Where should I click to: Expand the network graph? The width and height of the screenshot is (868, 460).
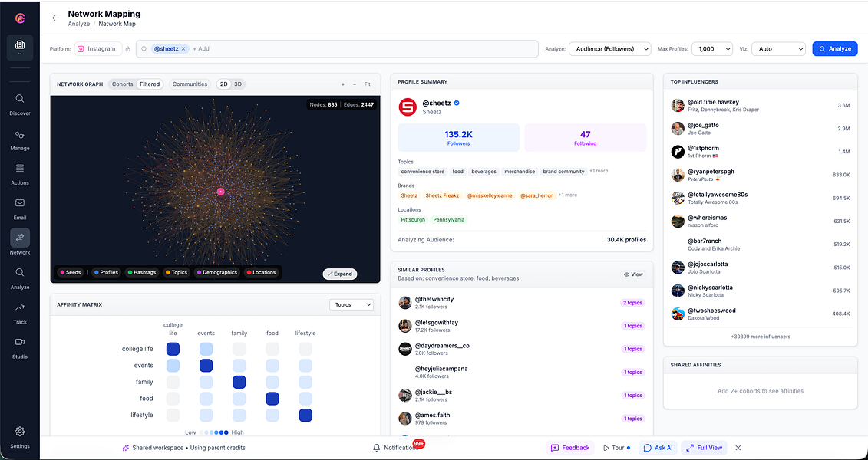[x=340, y=274]
